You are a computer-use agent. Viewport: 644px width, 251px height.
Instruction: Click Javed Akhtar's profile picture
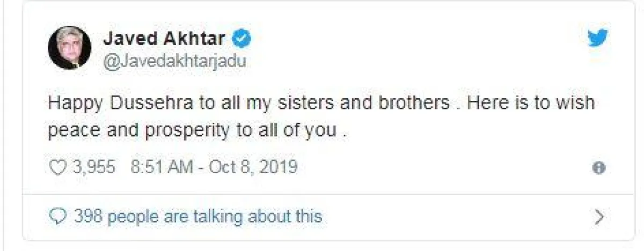[69, 47]
